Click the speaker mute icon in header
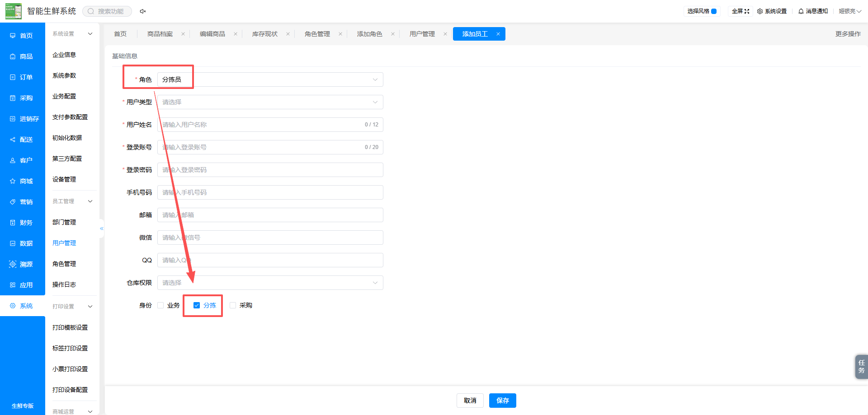Image resolution: width=868 pixels, height=415 pixels. [x=143, y=11]
